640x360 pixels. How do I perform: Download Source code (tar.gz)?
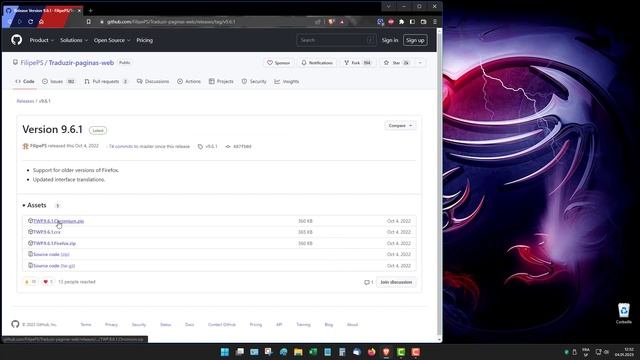[54, 266]
